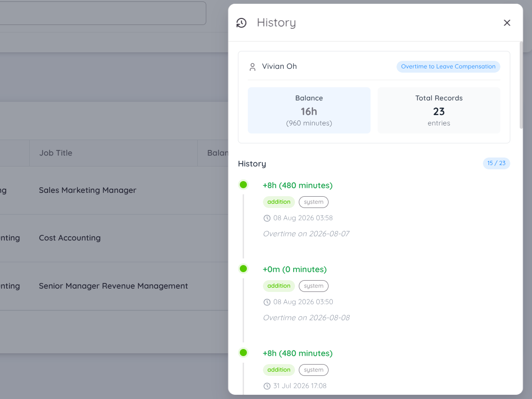Click the search input field in background page

point(102,13)
